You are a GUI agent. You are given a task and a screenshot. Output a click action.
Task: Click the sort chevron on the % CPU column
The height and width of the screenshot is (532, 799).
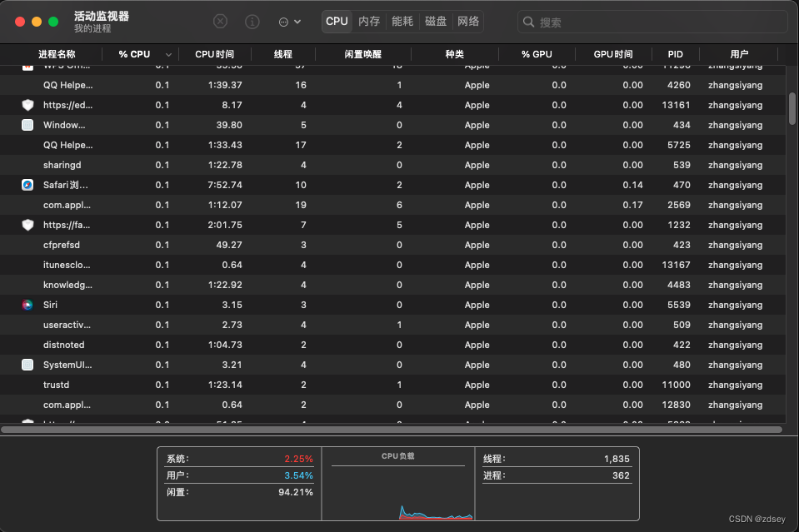click(x=167, y=53)
